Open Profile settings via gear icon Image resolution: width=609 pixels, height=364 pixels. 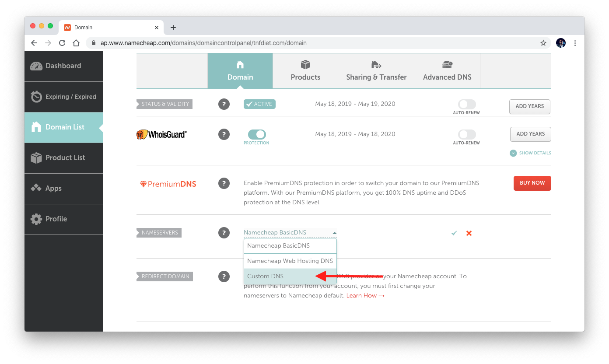36,219
